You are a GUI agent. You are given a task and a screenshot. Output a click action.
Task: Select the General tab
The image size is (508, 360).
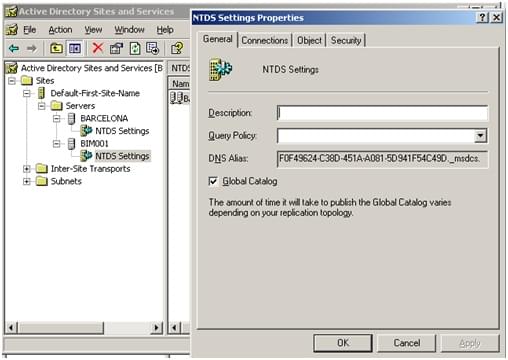point(218,39)
